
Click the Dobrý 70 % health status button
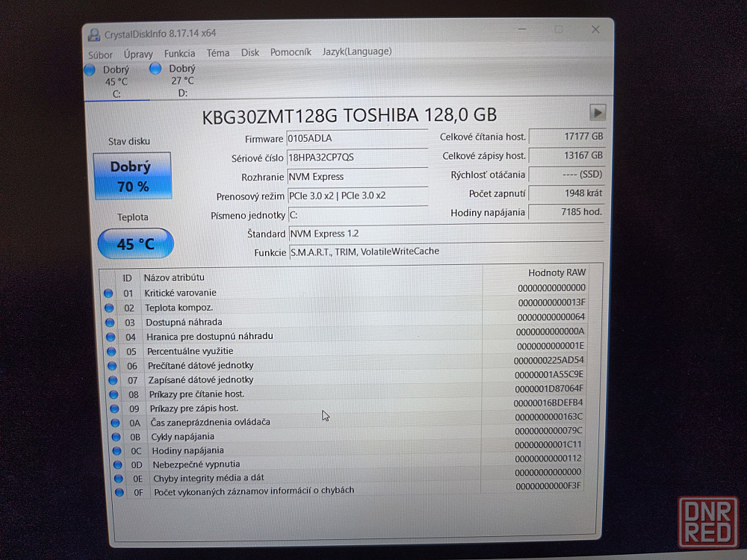click(132, 175)
